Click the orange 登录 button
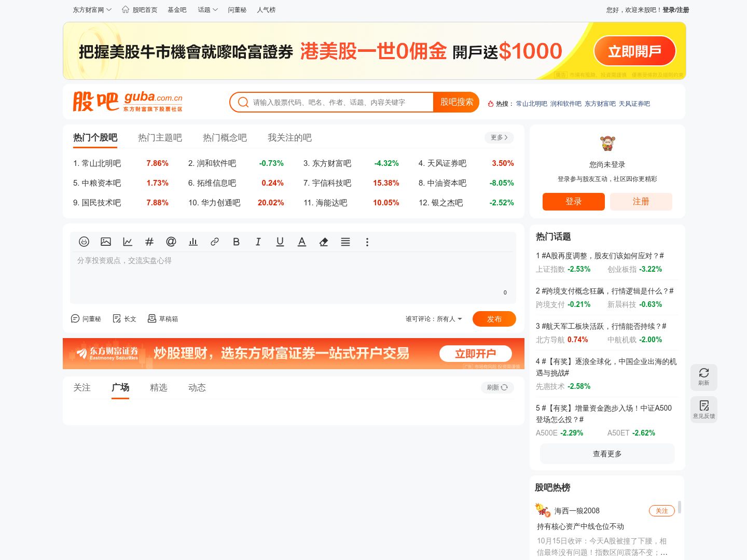 [x=573, y=202]
